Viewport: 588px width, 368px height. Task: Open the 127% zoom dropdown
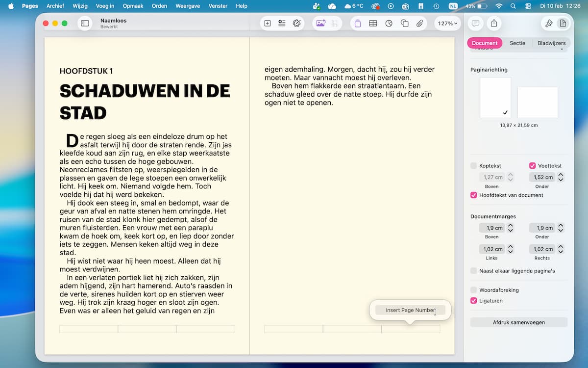(447, 23)
